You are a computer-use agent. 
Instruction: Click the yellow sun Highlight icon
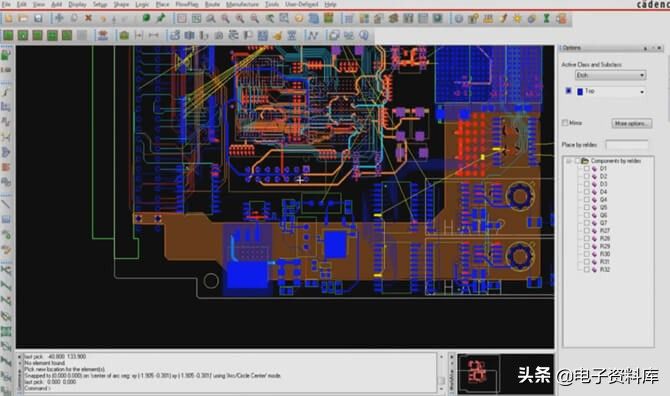pos(517,19)
